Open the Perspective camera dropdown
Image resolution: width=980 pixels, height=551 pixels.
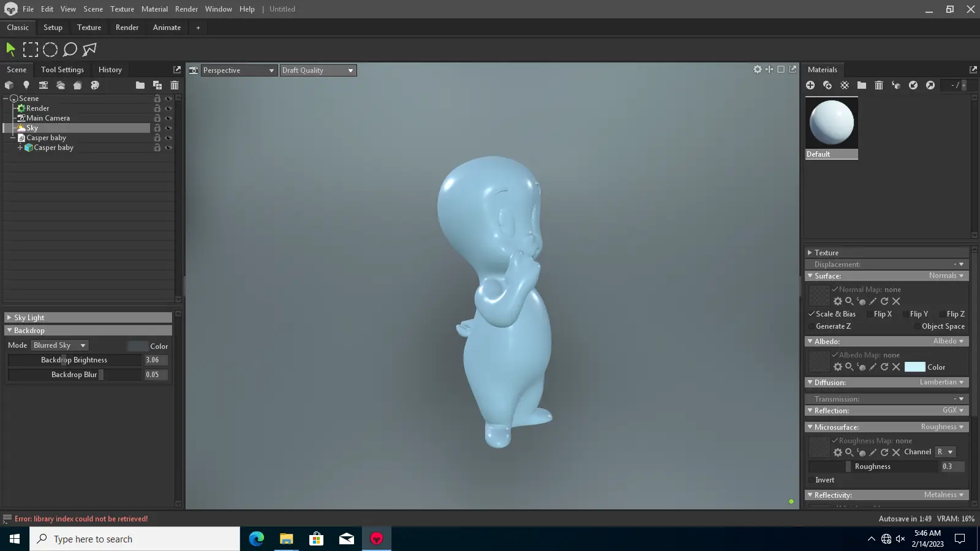(x=239, y=70)
